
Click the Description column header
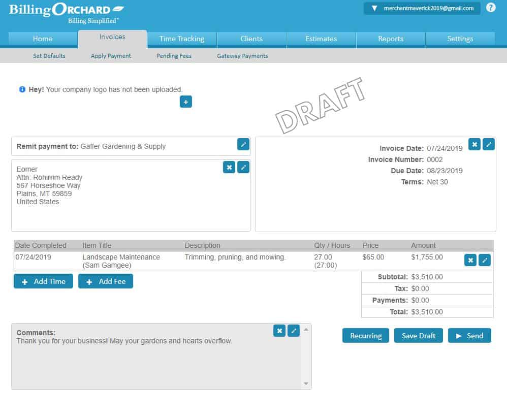202,245
